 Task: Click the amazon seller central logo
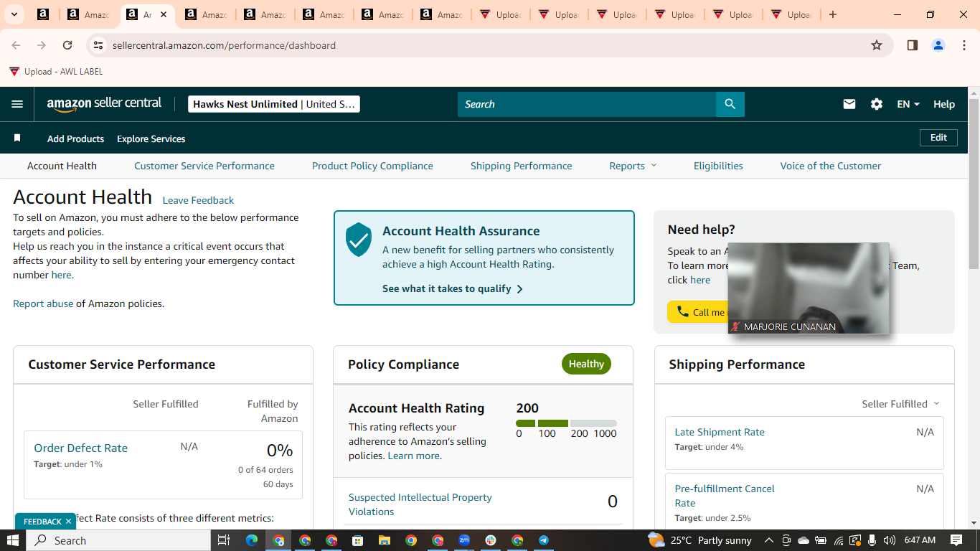click(x=105, y=104)
